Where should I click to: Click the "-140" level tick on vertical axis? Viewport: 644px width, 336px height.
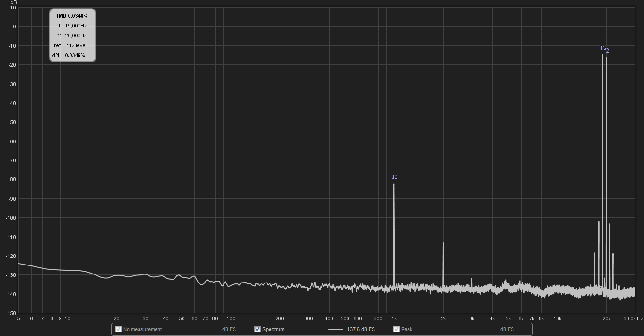pos(10,294)
